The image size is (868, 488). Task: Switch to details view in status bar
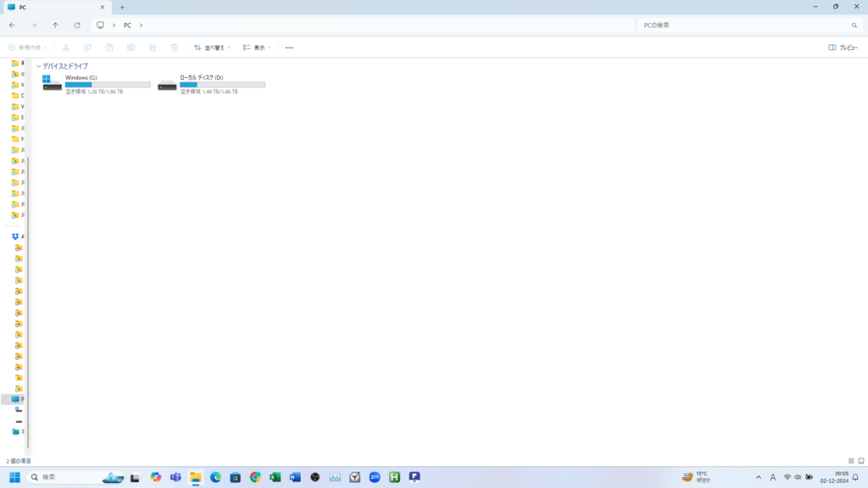pos(851,461)
